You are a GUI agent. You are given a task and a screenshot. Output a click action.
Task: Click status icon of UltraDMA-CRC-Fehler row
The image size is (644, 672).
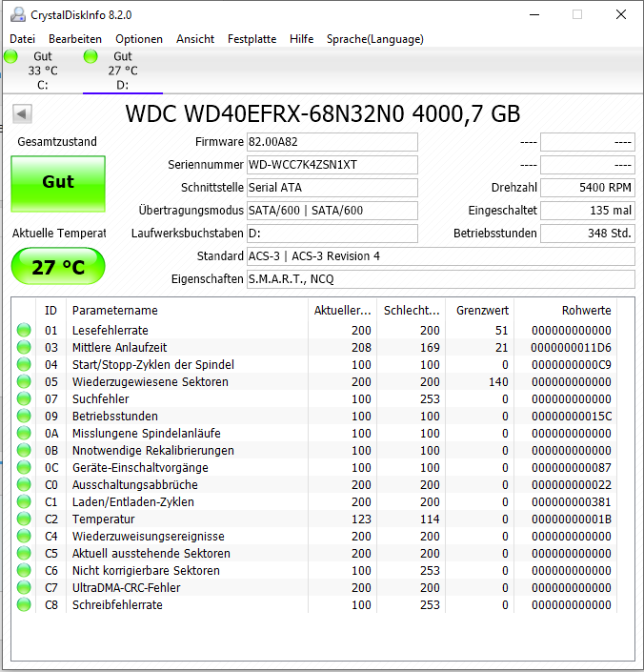tap(24, 587)
